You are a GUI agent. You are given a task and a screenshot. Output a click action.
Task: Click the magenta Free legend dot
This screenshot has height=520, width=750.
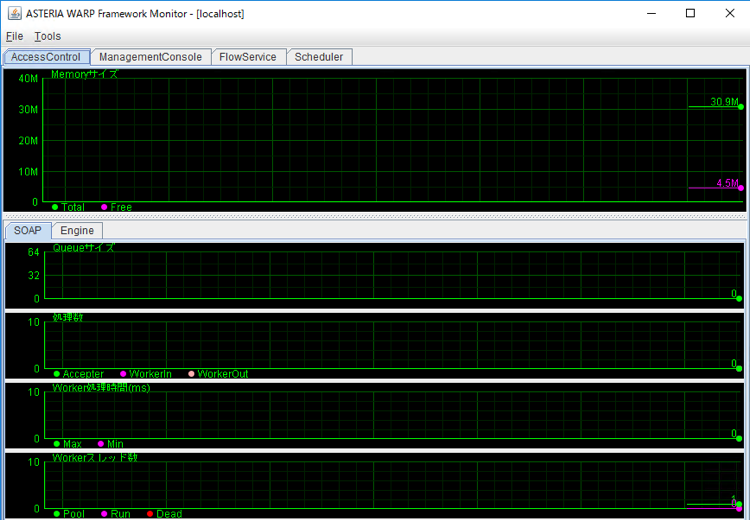(x=104, y=207)
